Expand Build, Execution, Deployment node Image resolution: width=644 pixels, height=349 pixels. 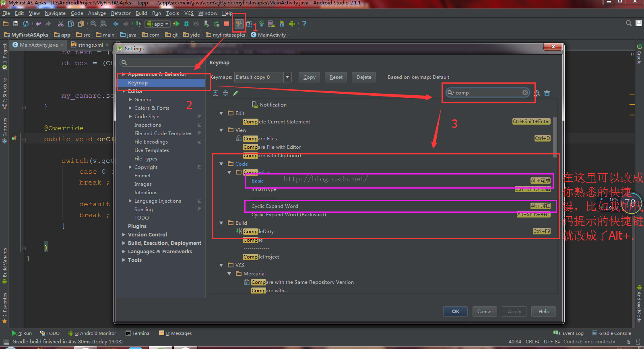tap(124, 243)
